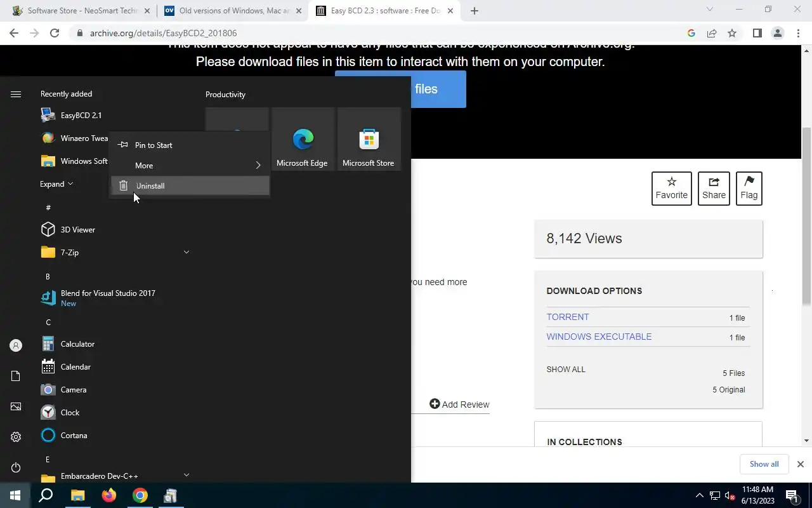Screen dimensions: 812x508
Task: Select the Easy BCD 2.3 tab
Action: [384, 11]
